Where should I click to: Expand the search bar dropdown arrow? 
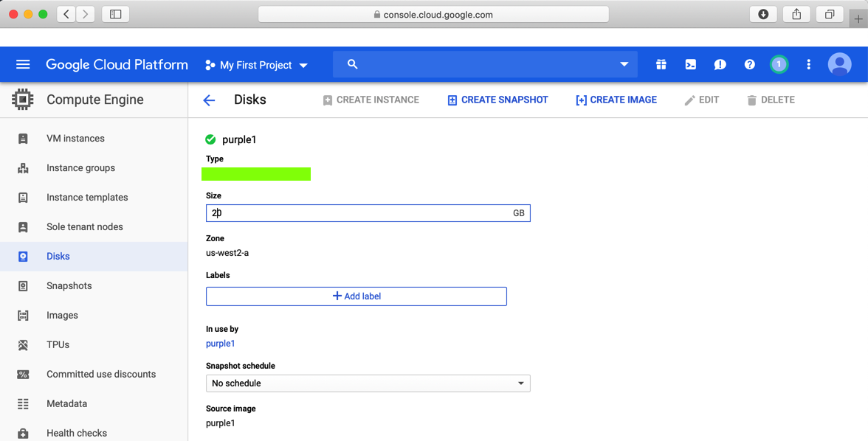(x=624, y=65)
